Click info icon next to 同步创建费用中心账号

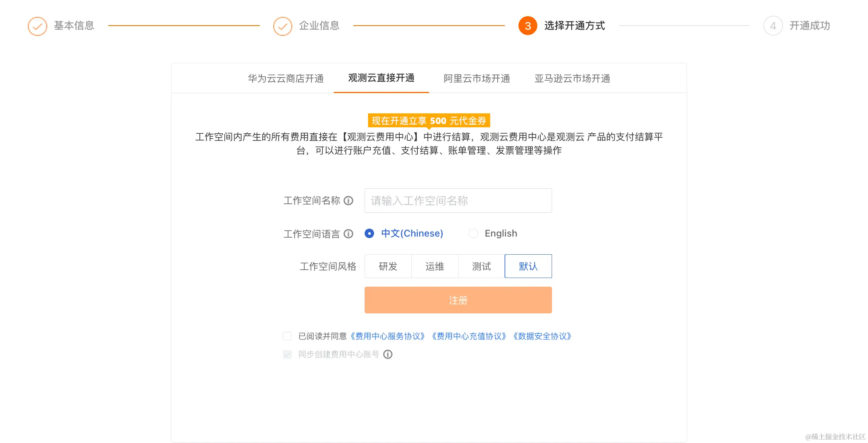pos(388,354)
